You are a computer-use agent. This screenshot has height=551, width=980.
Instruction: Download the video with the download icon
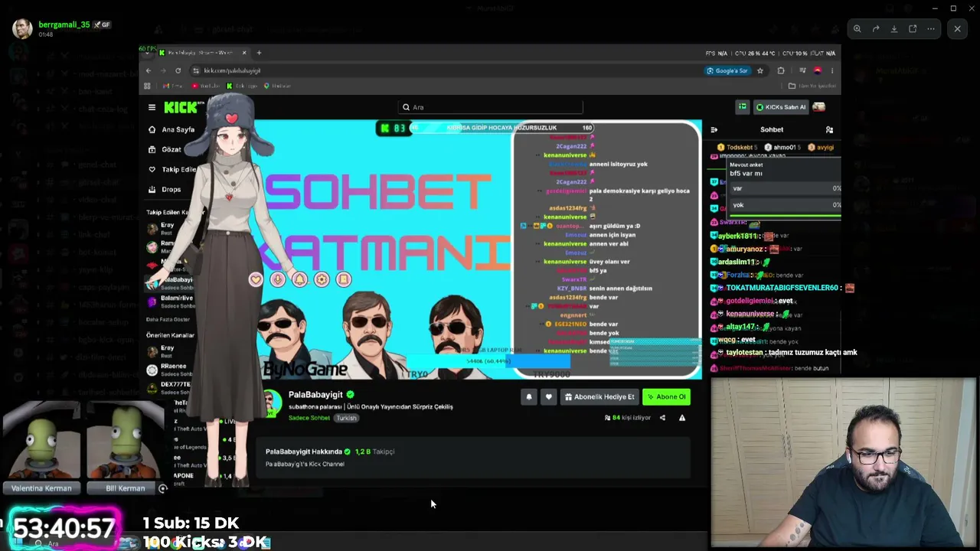pyautogui.click(x=894, y=29)
